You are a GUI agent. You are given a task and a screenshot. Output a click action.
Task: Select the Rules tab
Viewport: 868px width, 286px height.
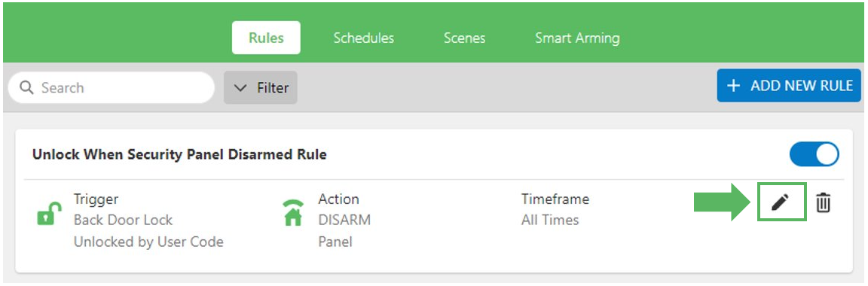click(x=266, y=38)
